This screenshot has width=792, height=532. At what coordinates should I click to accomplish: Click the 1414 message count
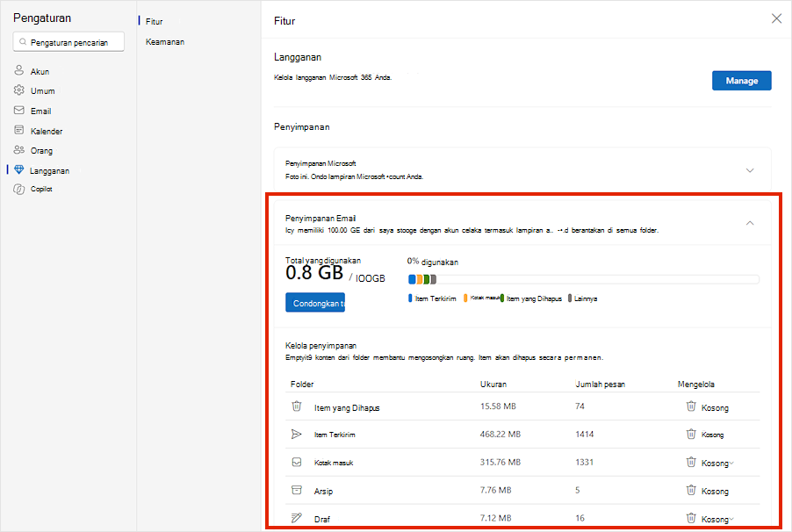pos(585,434)
